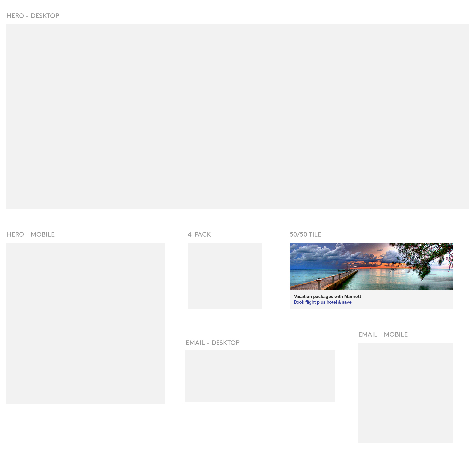This screenshot has height=454, width=476.
Task: Click the EMAIL - DESKTOP heading label
Action: pyautogui.click(x=213, y=343)
